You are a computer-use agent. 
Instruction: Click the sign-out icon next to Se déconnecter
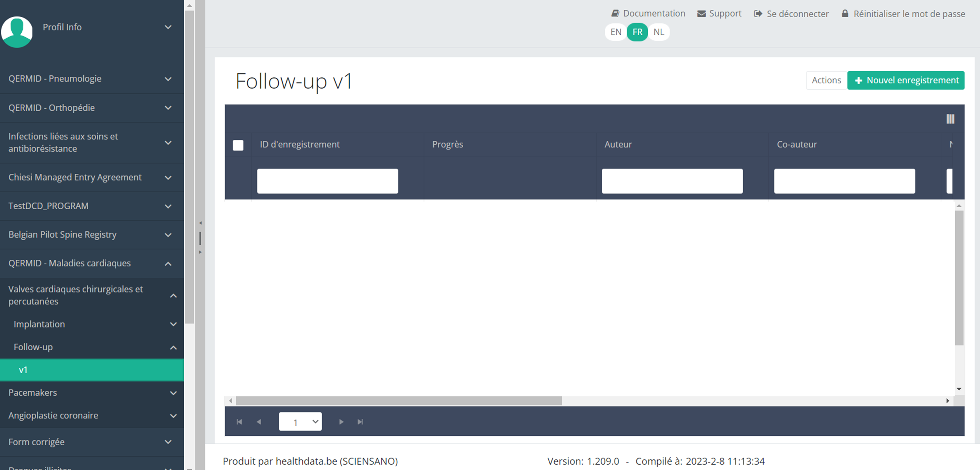(758, 14)
